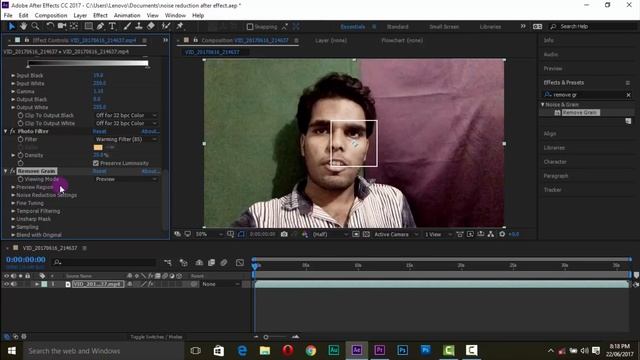This screenshot has height=360, width=640.
Task: Hide the VID_201...37.mp4 layer video eye
Action: (x=6, y=284)
